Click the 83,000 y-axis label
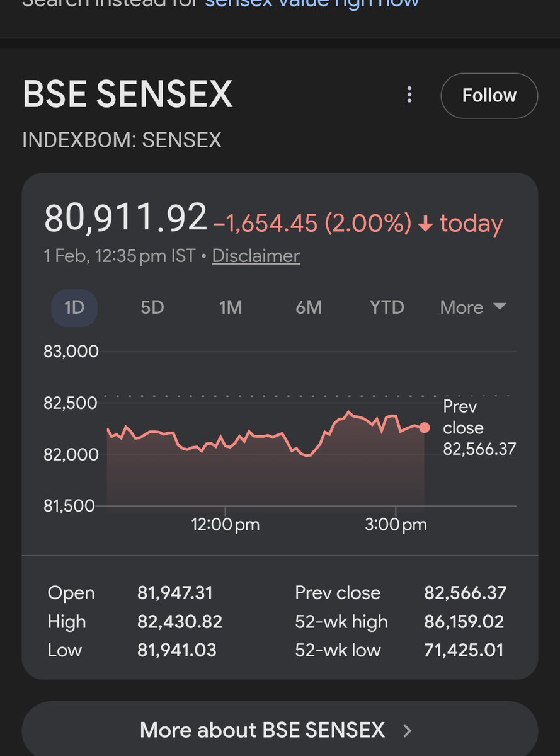Image resolution: width=560 pixels, height=756 pixels. pos(71,351)
